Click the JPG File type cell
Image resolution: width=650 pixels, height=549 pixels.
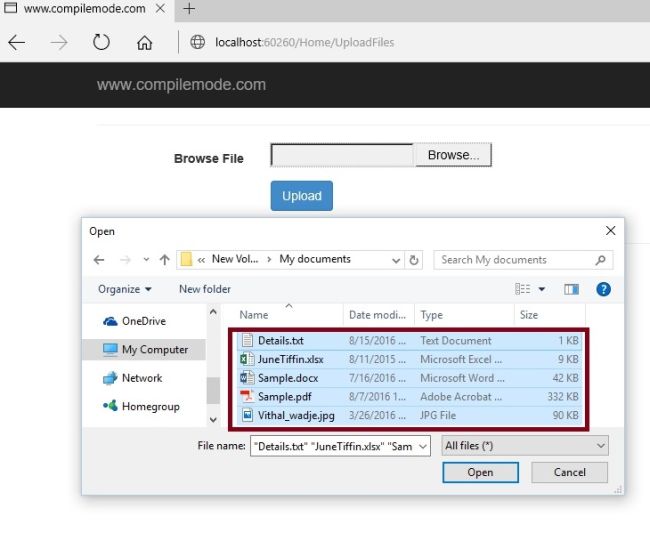[x=438, y=415]
